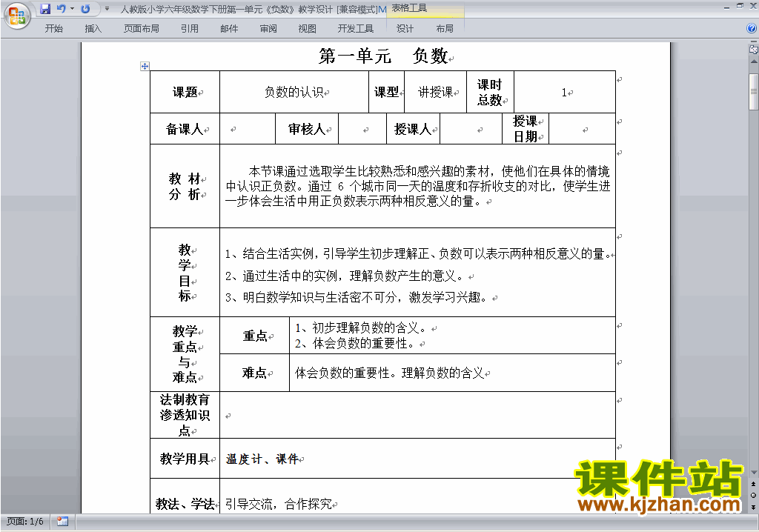Screen dimensions: 759x532
Task: Click the text 体会负数的重要性。理解负数的含义
Action: click(x=390, y=373)
